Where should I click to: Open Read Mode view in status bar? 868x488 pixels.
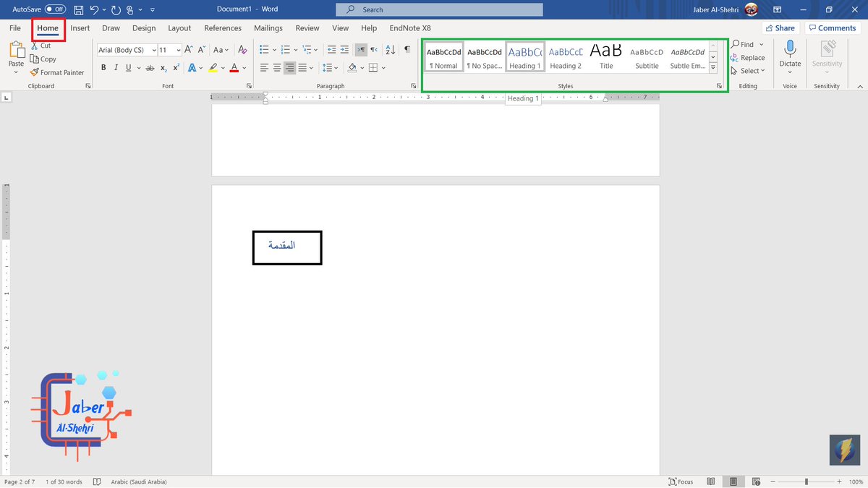711,481
